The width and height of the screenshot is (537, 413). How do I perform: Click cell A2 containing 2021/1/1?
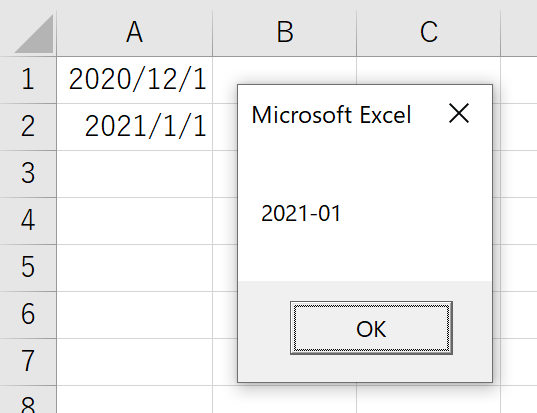(x=135, y=127)
